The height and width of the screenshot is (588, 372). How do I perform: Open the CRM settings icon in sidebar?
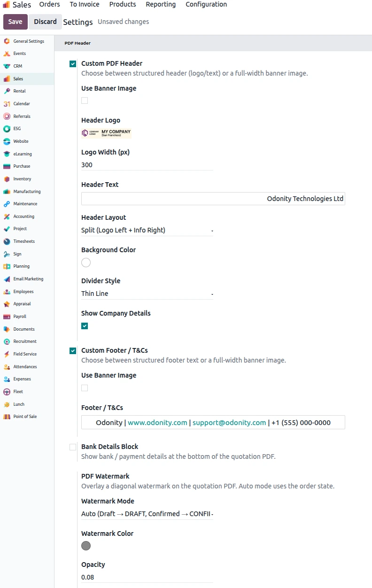[x=7, y=66]
